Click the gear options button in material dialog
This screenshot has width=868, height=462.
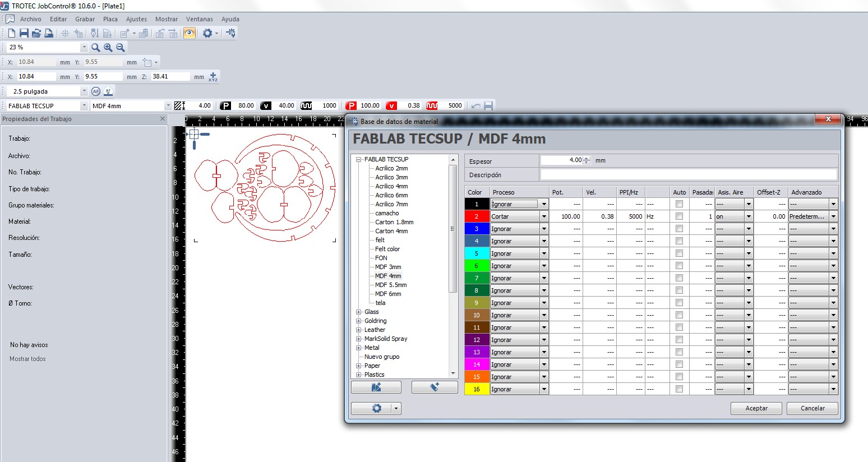[376, 408]
